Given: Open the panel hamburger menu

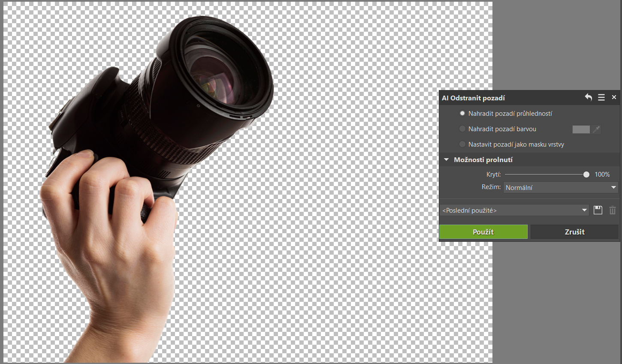Looking at the screenshot, I should click(601, 97).
